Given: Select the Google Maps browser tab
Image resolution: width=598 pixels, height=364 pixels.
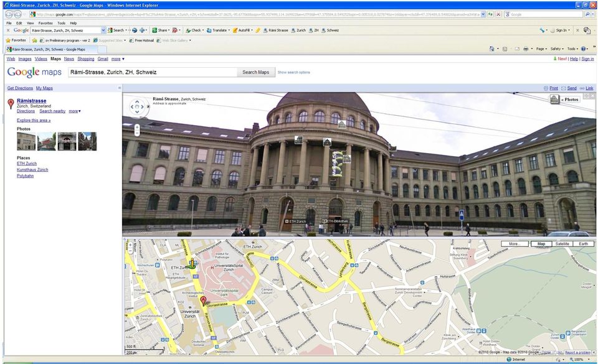Looking at the screenshot, I should point(51,50).
